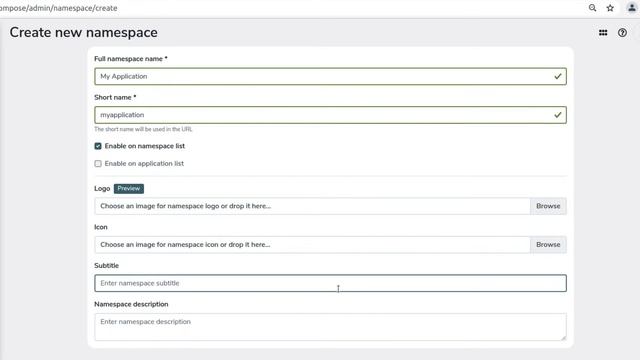Click the 'Icon' field label
This screenshot has width=640, height=360.
coord(101,227)
